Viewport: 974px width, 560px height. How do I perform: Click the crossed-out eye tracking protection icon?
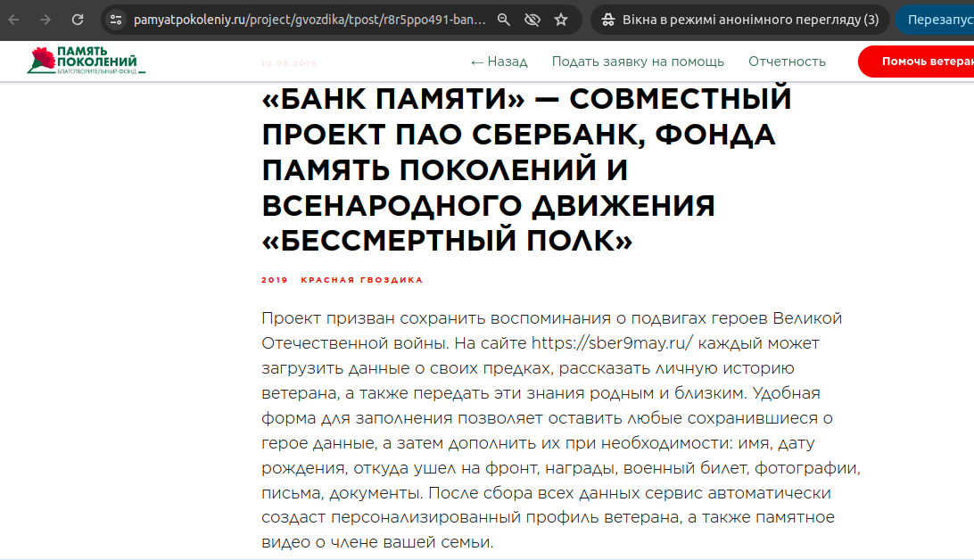532,20
